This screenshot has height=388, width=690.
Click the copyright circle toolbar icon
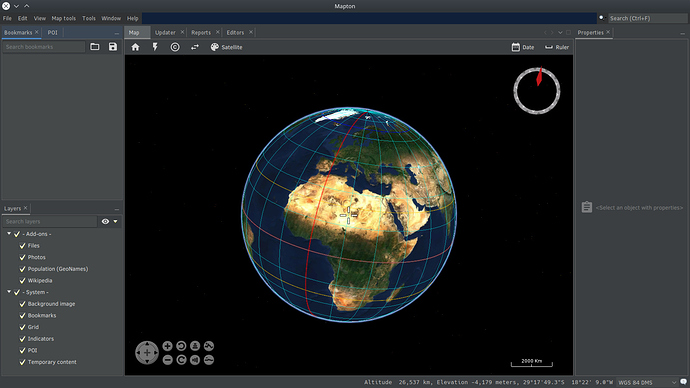point(175,47)
